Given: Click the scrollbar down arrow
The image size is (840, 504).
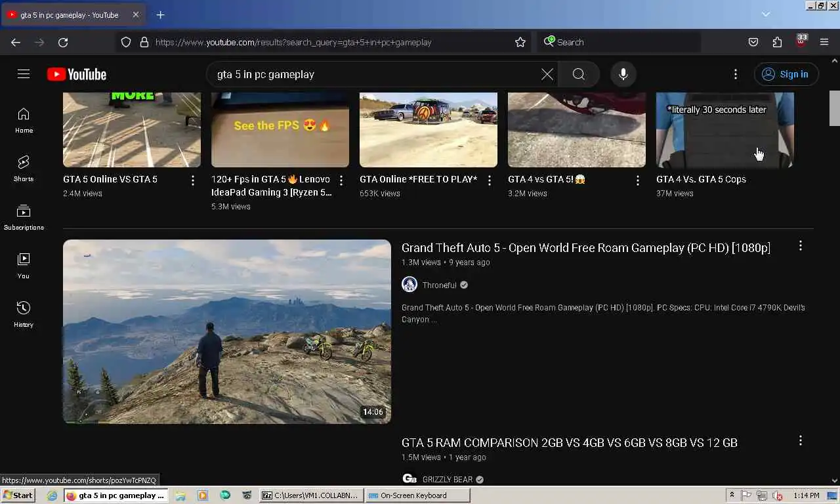Looking at the screenshot, I should pos(835,481).
